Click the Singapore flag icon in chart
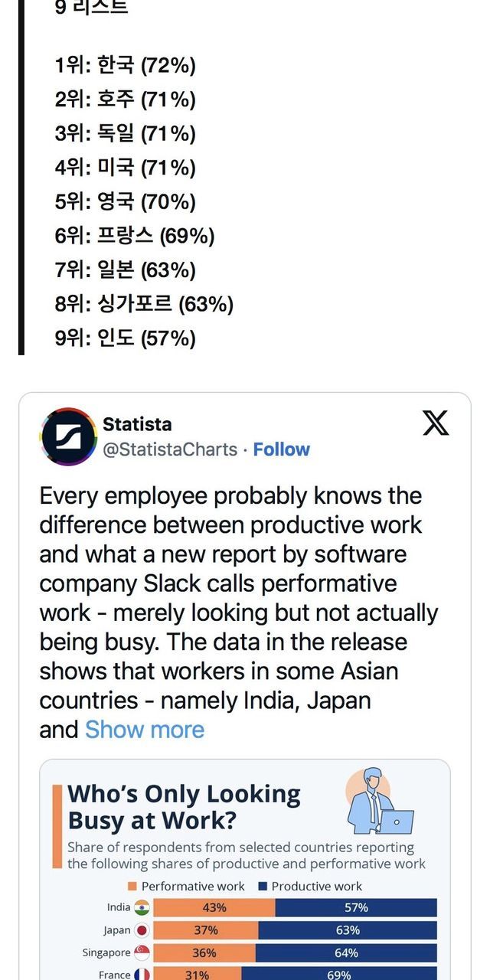The height and width of the screenshot is (980, 490). [x=142, y=953]
